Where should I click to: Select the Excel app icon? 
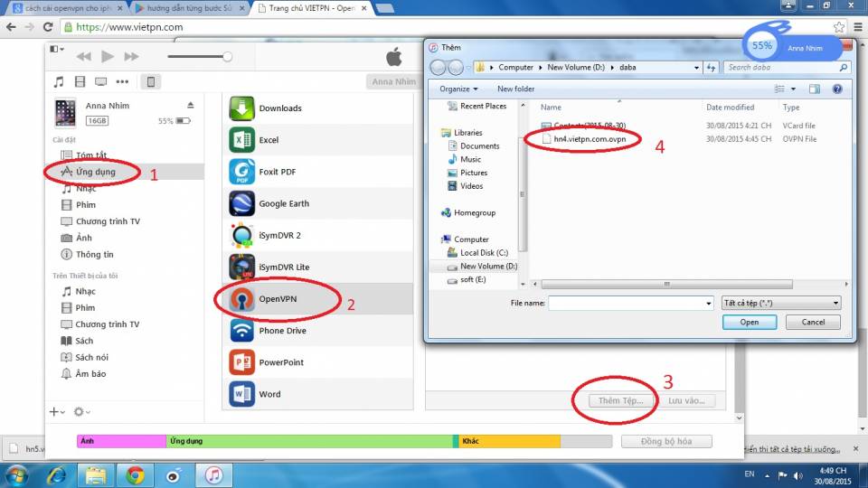click(242, 140)
